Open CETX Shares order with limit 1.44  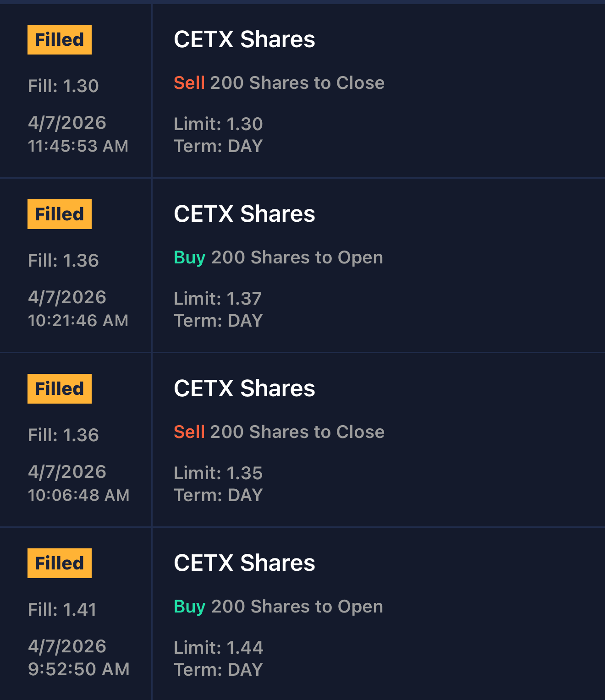click(244, 563)
